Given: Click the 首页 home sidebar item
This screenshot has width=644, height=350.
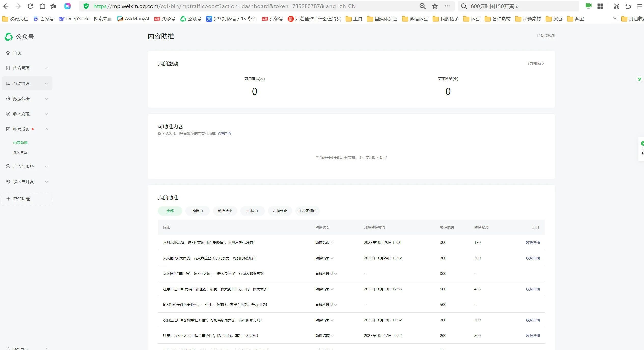Looking at the screenshot, I should (17, 53).
